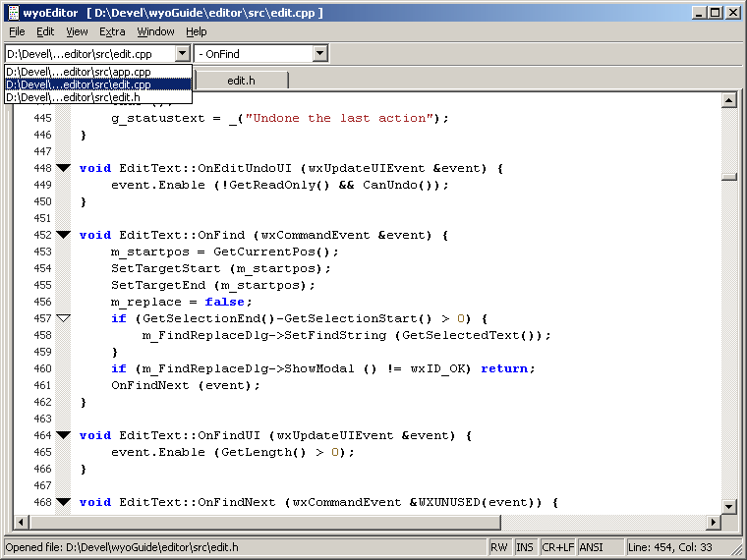Screen dimensions: 747x560
Task: Click the horizontal scrollbar right arrow
Action: click(x=713, y=522)
